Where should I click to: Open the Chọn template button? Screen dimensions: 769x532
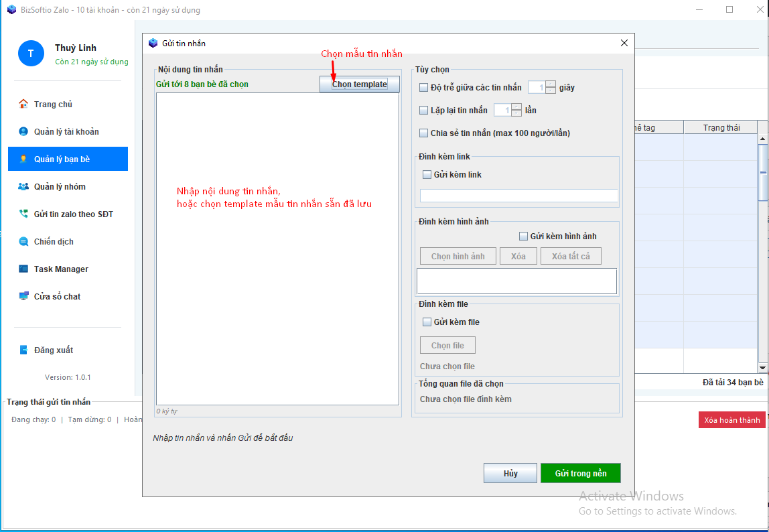[x=359, y=84]
